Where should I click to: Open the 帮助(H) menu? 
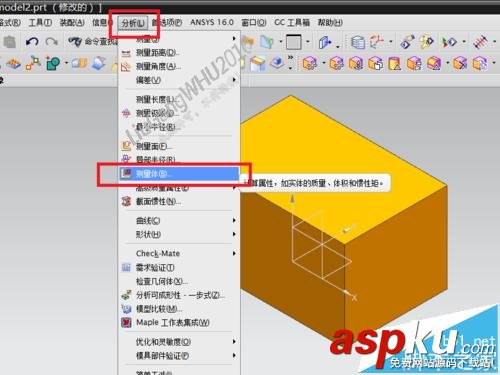[x=330, y=23]
